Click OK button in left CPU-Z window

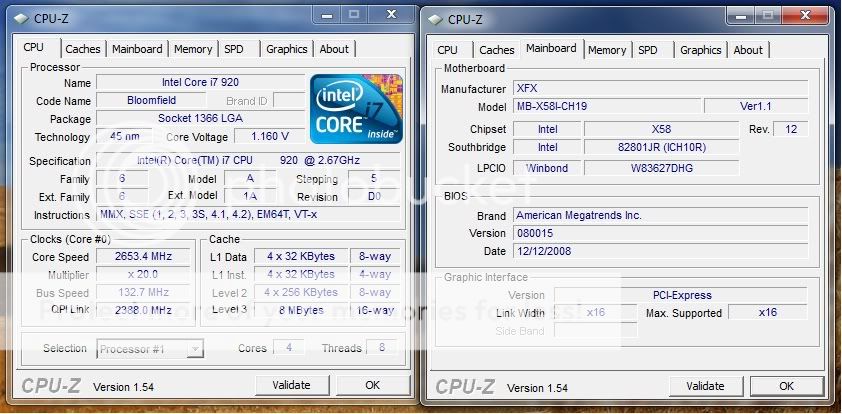pos(372,385)
